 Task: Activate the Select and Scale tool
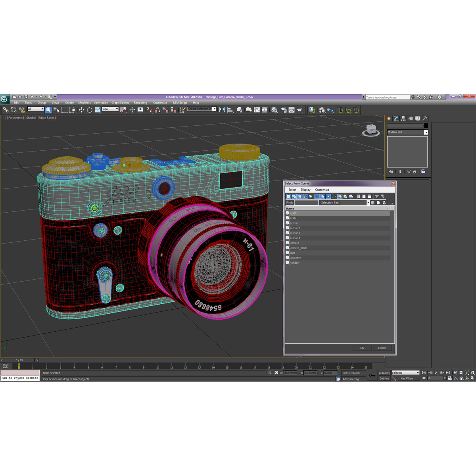[x=98, y=110]
